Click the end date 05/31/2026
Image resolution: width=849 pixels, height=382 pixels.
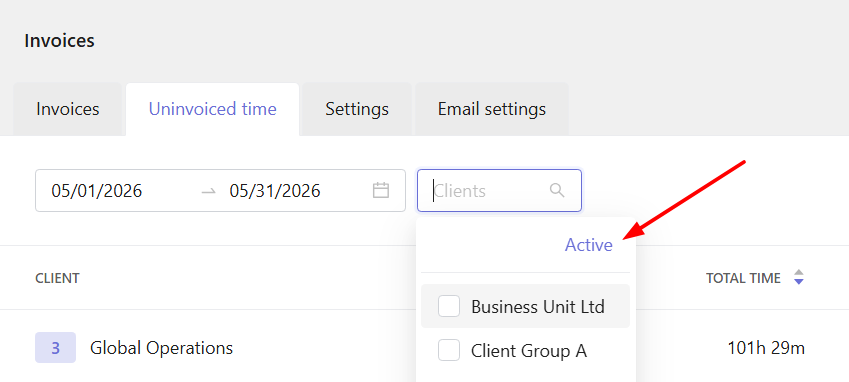tap(275, 191)
